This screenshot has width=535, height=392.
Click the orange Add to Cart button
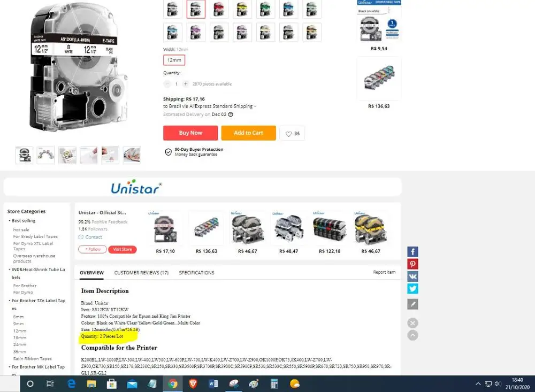pos(248,133)
